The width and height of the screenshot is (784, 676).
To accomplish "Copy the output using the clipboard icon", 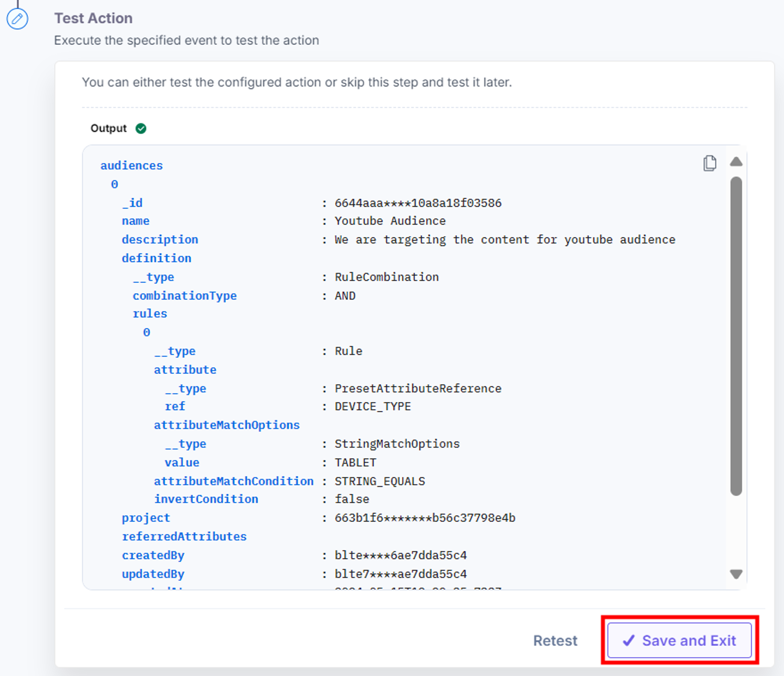I will pyautogui.click(x=709, y=163).
